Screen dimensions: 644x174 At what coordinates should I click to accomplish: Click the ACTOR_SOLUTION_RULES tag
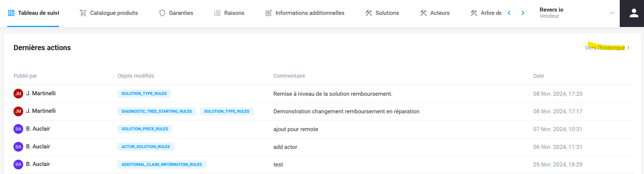[146, 147]
